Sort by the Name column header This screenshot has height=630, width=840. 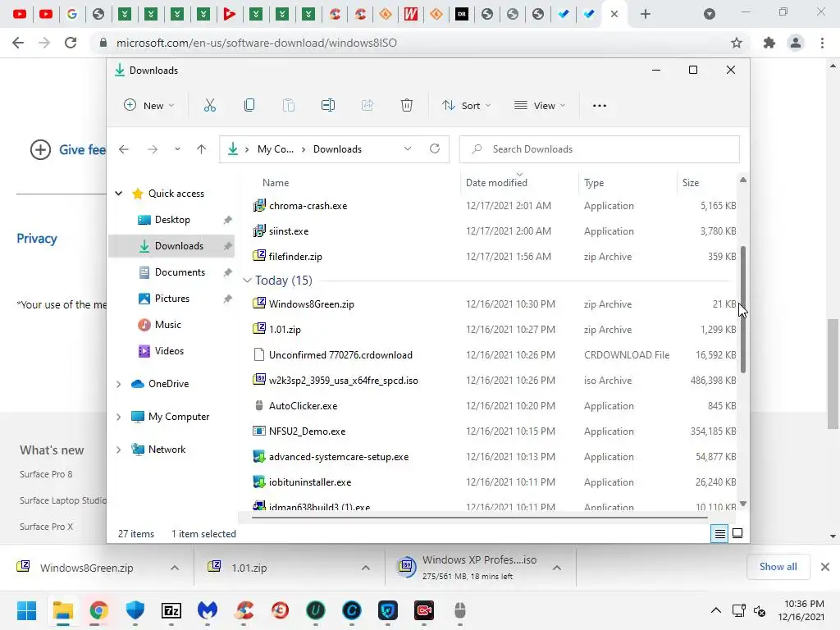pyautogui.click(x=276, y=183)
